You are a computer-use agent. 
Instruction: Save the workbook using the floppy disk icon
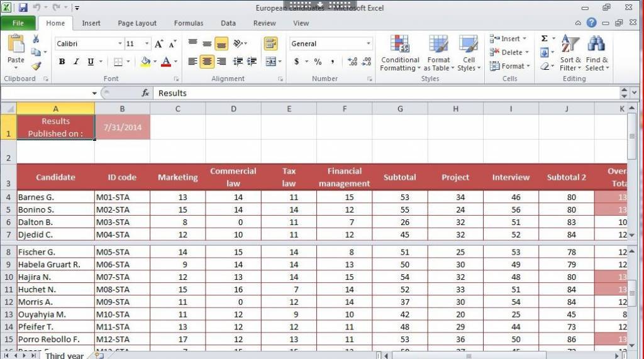click(x=23, y=8)
